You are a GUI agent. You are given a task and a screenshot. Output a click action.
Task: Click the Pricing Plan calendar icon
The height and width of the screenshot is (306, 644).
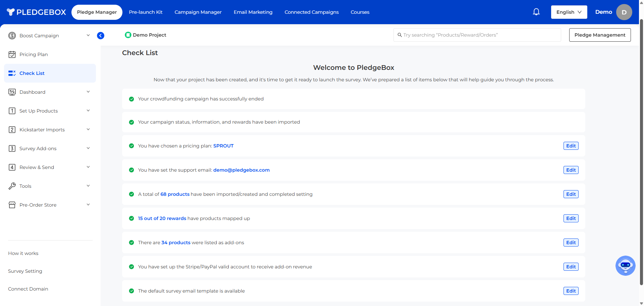click(12, 54)
